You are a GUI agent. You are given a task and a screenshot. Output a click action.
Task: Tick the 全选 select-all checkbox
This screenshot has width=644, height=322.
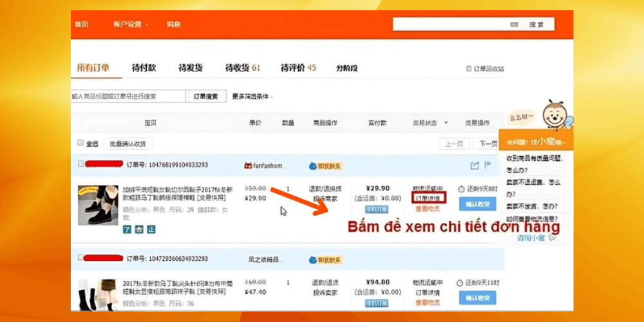pos(80,143)
